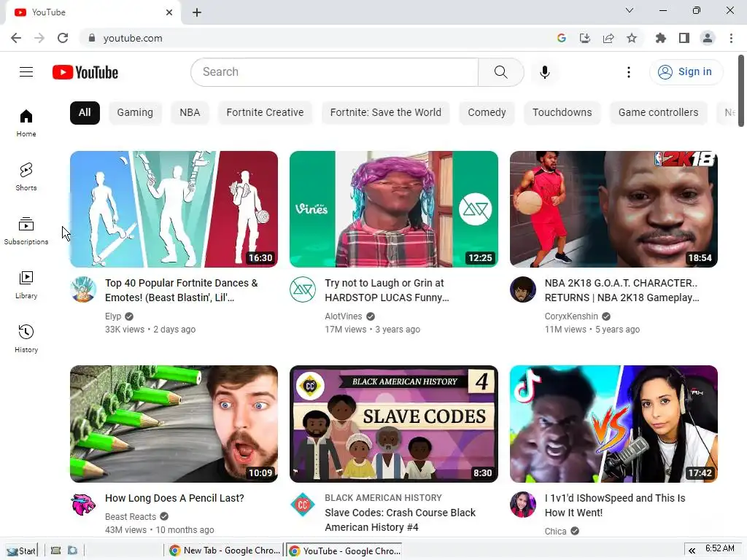Open History from sidebar
Viewport: 747px width, 560px height.
point(26,338)
